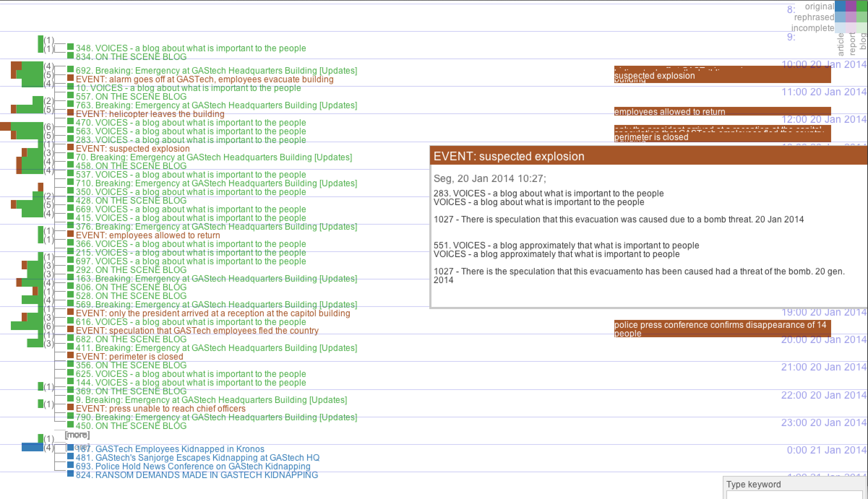Click the green original blog legend swatch
Viewport: 868px width, 499px height.
point(862,6)
